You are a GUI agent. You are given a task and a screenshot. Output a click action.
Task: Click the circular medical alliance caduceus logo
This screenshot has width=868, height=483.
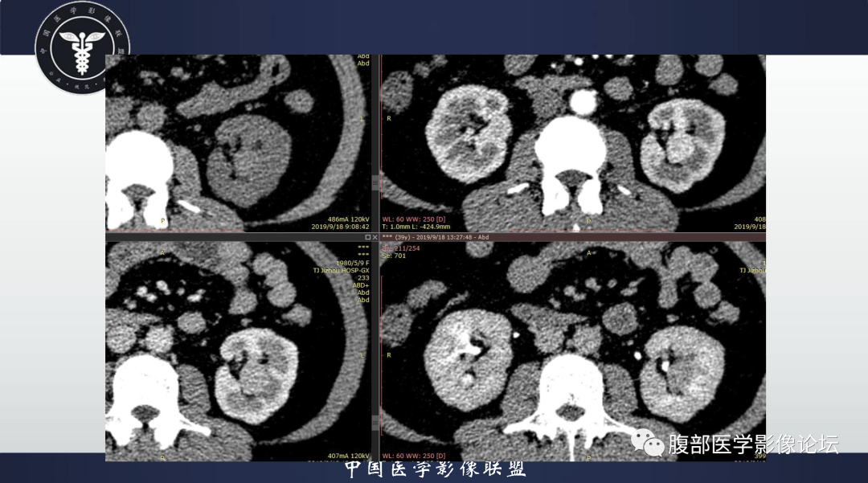[x=82, y=47]
